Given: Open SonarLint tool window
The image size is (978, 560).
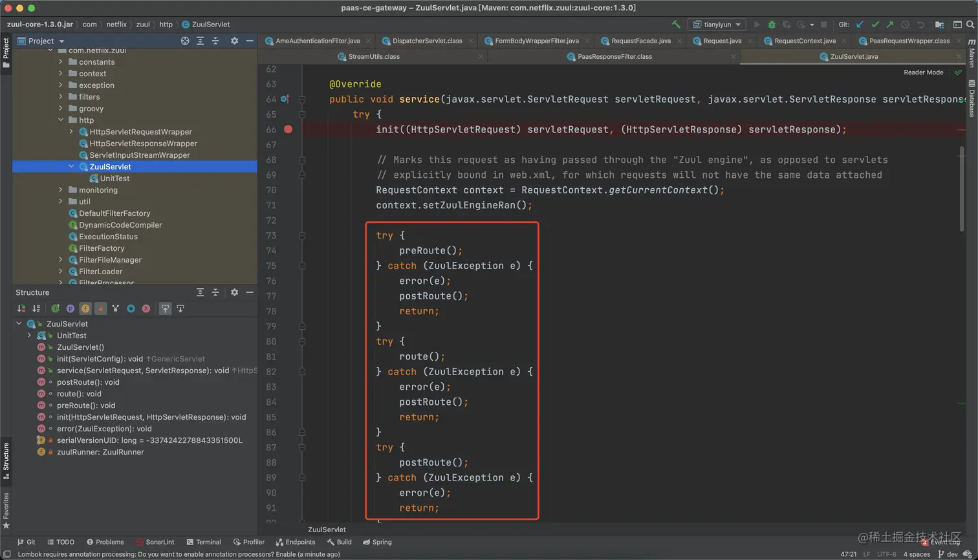Looking at the screenshot, I should [155, 542].
